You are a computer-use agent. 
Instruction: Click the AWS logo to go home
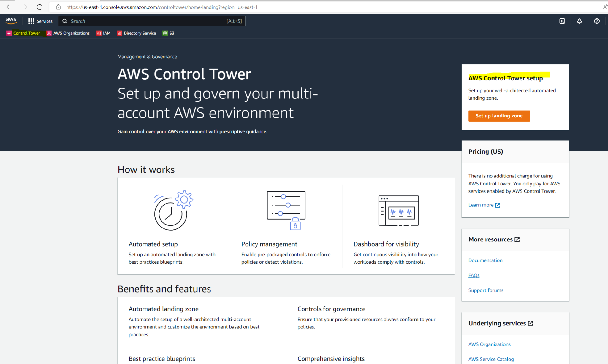11,21
